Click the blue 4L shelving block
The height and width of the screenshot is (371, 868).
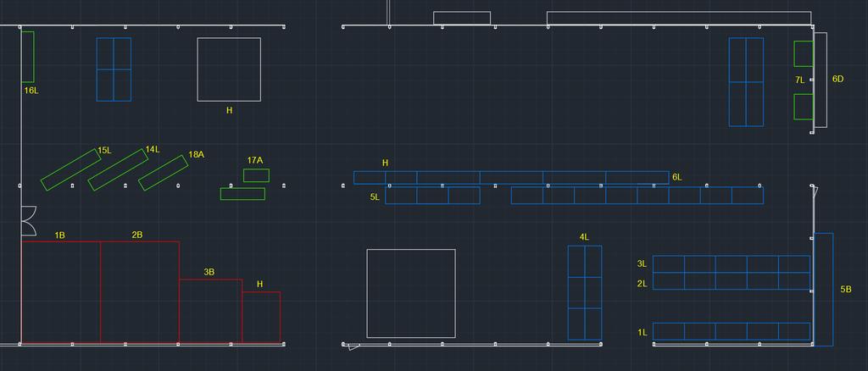585,293
